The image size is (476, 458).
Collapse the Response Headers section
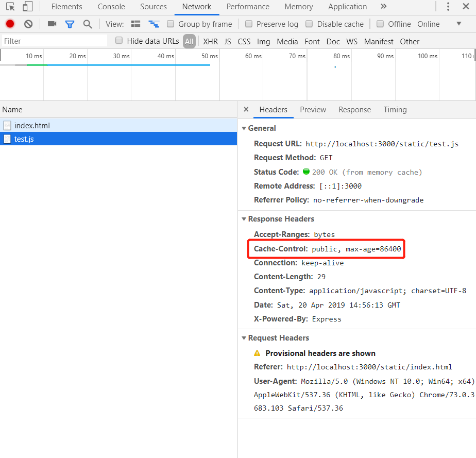tap(244, 219)
